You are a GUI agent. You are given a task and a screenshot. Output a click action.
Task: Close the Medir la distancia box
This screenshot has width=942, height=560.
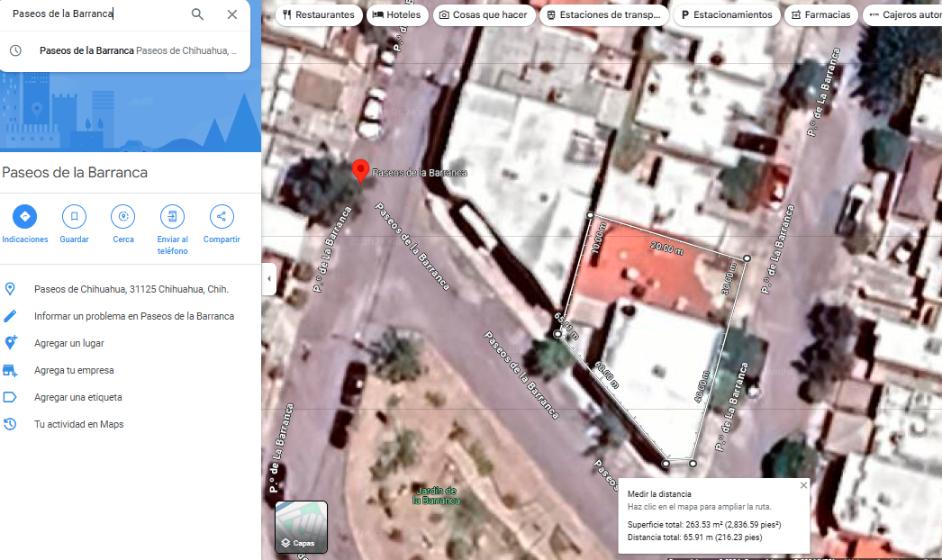point(803,485)
